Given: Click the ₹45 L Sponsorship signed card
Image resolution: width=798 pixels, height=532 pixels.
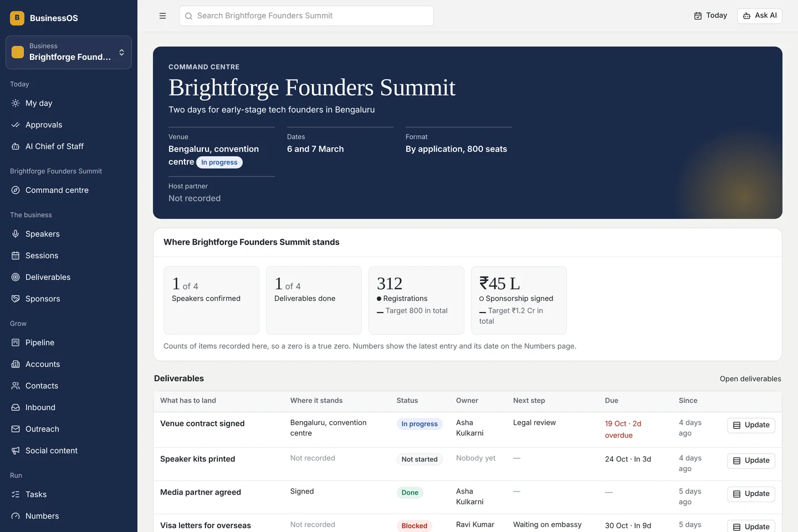Looking at the screenshot, I should (519, 300).
